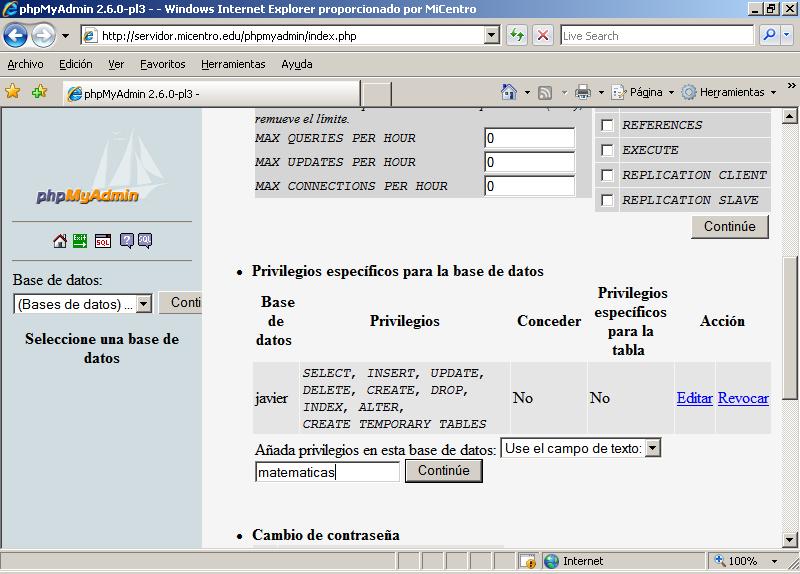The image size is (800, 574).
Task: Toggle the REPLICATION CLIENT checkbox
Action: click(607, 175)
